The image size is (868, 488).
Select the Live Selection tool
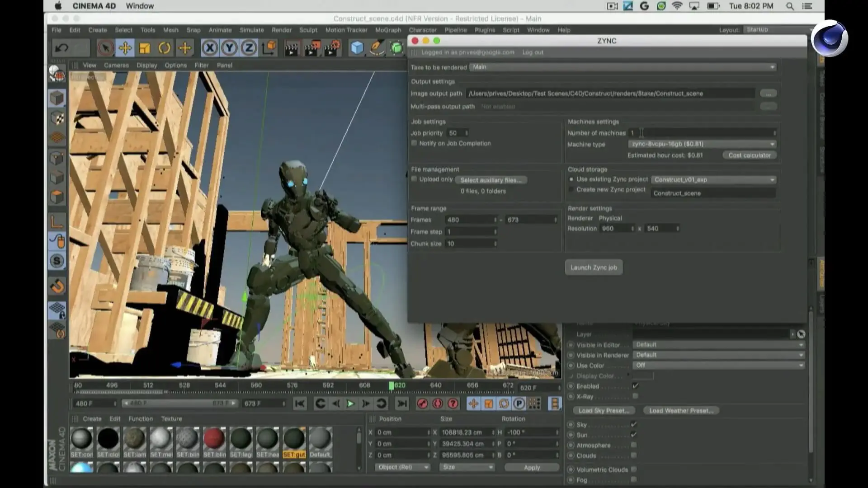105,47
